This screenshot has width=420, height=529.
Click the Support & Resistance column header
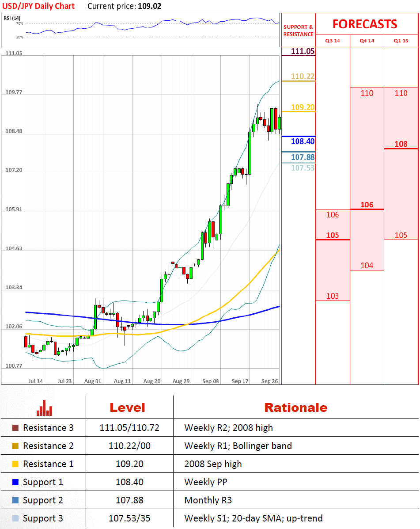click(x=298, y=30)
